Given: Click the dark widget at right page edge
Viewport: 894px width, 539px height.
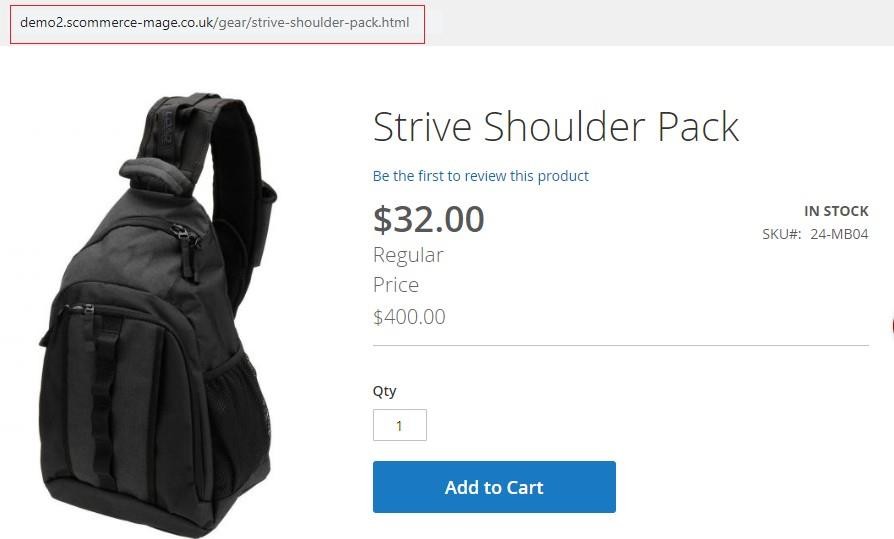Looking at the screenshot, I should [x=891, y=326].
